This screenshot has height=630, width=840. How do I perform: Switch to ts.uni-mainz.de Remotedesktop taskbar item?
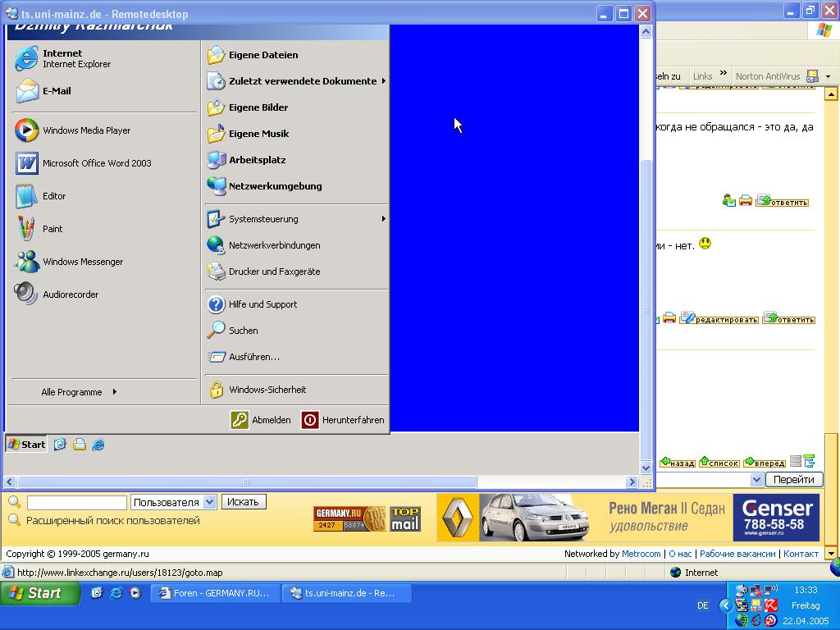point(347,593)
